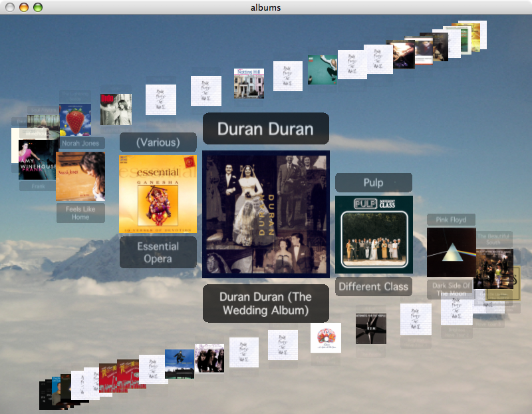Select the Essential Ganesha album cover
The width and height of the screenshot is (532, 414).
click(158, 194)
